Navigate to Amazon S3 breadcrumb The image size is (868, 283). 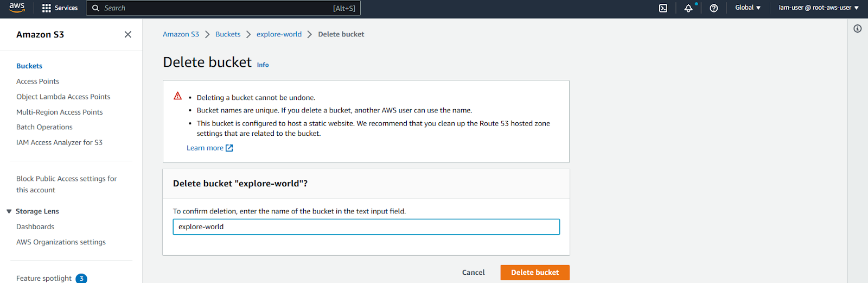pyautogui.click(x=181, y=34)
